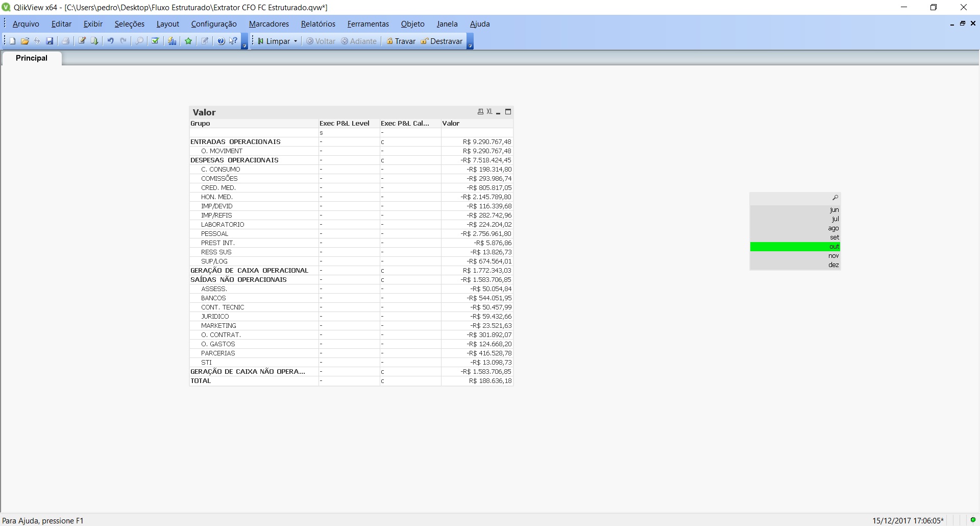
Task: Maximize the Valor table object
Action: tap(508, 112)
